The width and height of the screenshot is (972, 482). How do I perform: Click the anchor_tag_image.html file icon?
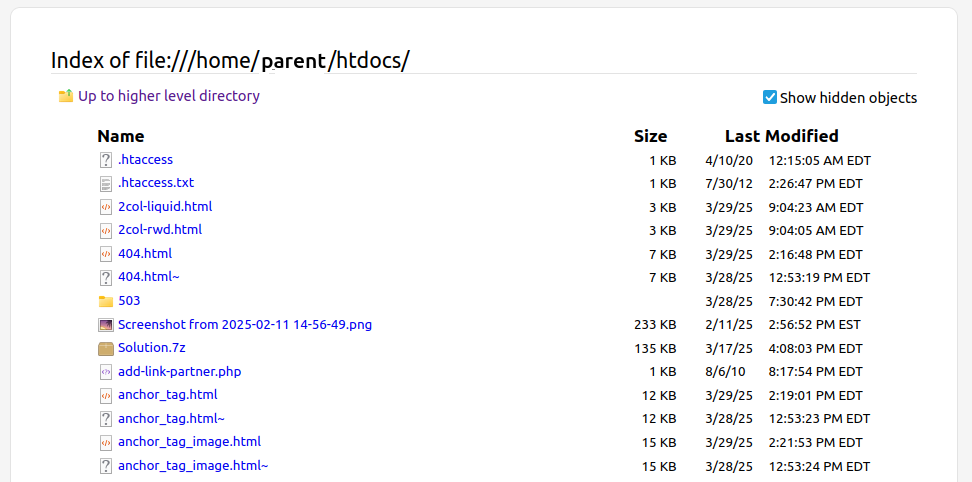coord(105,442)
